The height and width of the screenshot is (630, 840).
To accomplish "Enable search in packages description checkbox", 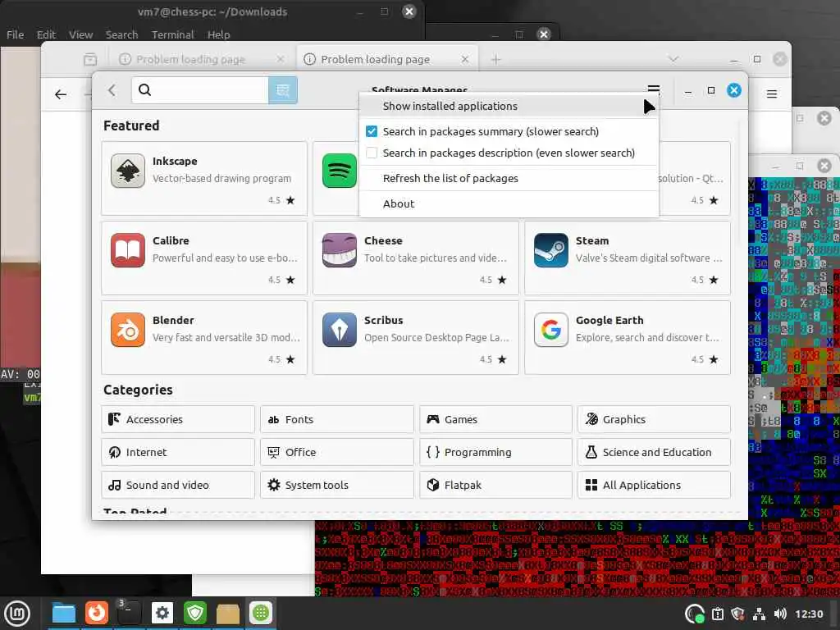I will (372, 153).
